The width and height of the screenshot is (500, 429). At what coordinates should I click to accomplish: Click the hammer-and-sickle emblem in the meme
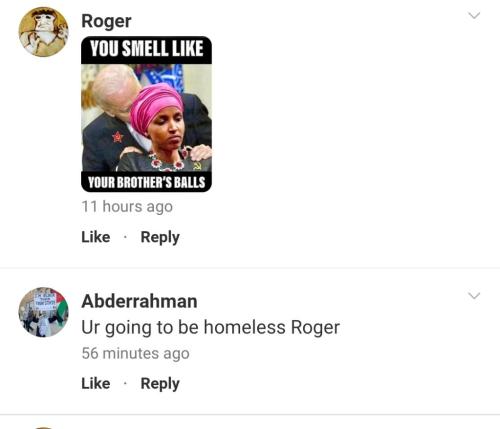pos(197,166)
